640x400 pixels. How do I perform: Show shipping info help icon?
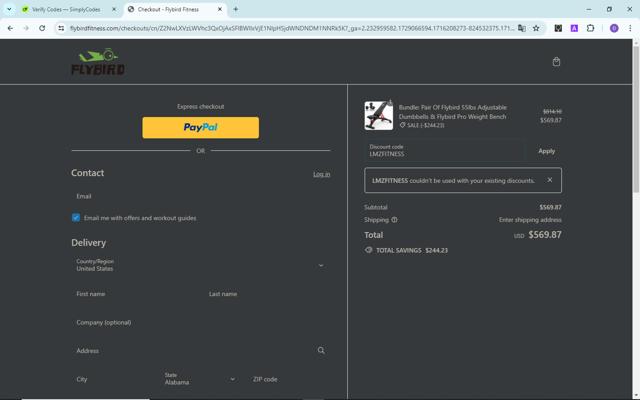(394, 220)
